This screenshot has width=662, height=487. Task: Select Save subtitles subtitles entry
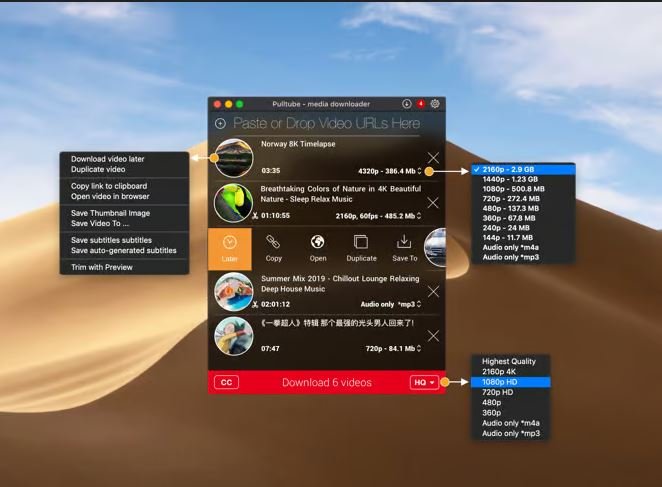pos(124,240)
